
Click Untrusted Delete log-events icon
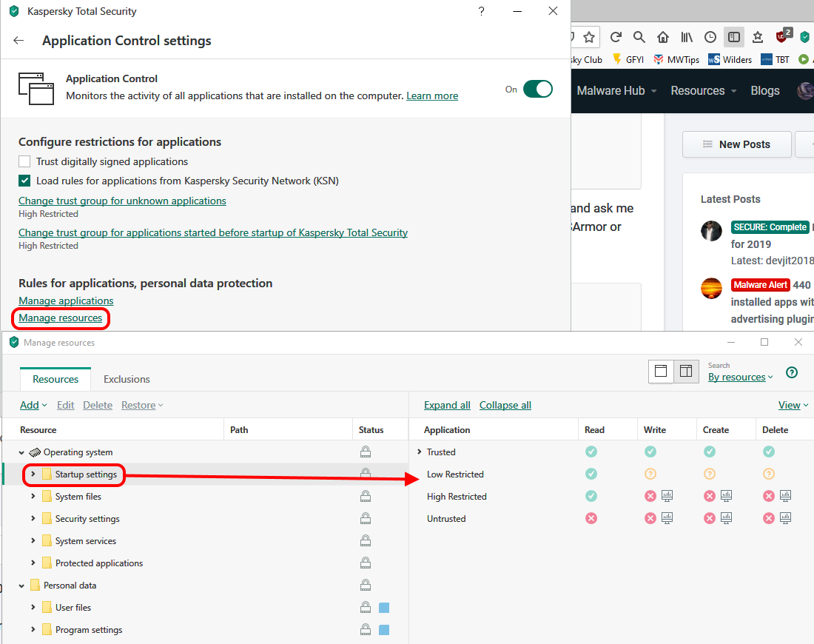pos(785,518)
